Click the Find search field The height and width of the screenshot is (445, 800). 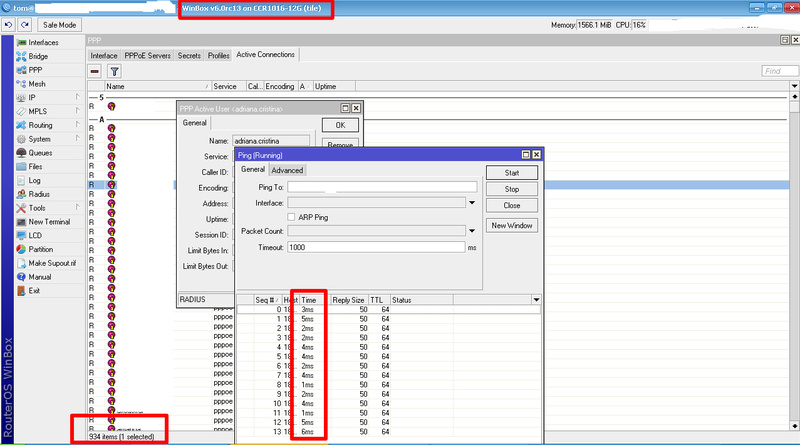point(780,71)
